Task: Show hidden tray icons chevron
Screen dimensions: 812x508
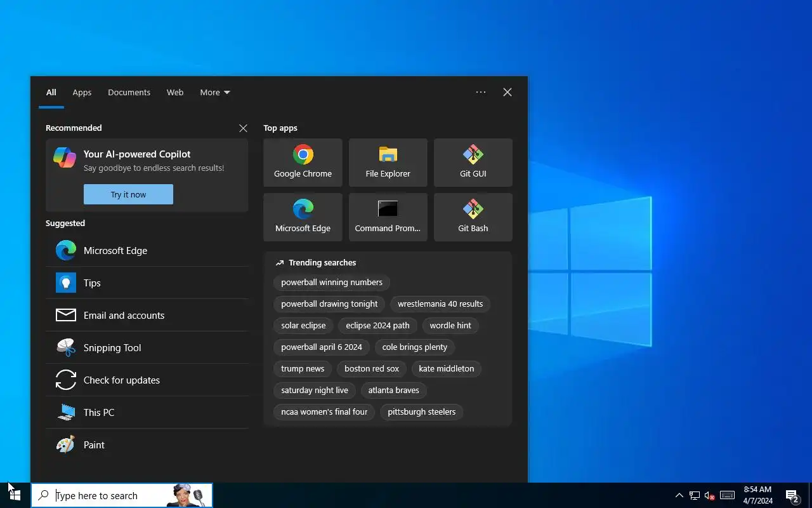Action: point(679,495)
